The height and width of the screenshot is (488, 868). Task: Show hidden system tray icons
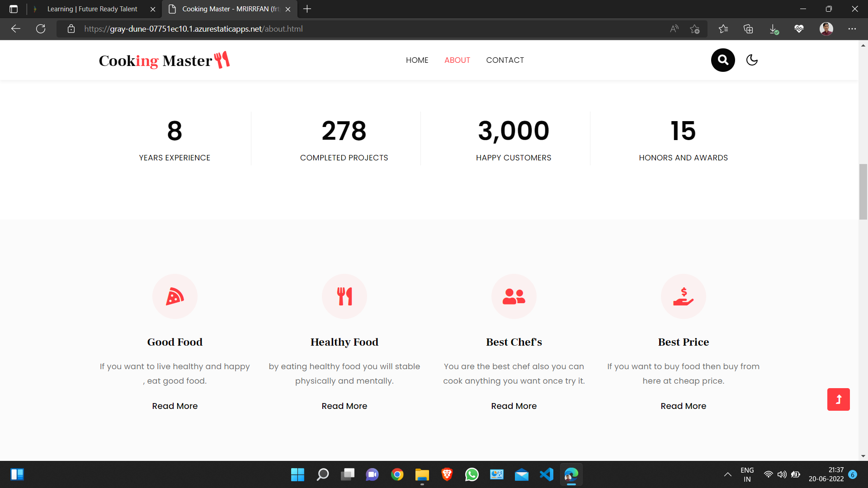(727, 474)
